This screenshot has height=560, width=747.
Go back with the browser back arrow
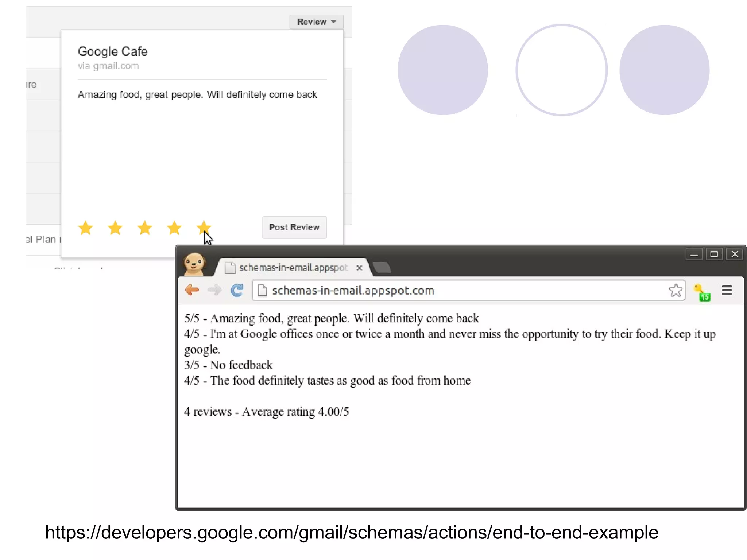(192, 290)
